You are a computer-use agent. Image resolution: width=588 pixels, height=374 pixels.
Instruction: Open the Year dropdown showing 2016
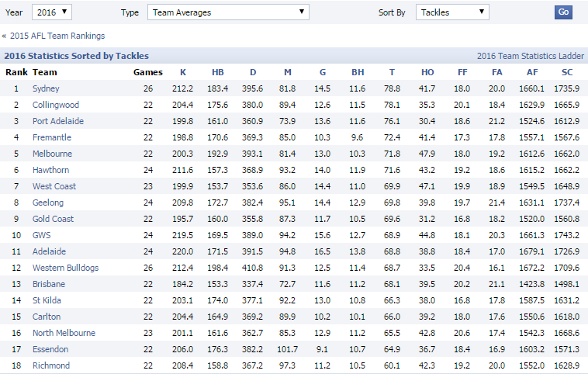tap(52, 12)
